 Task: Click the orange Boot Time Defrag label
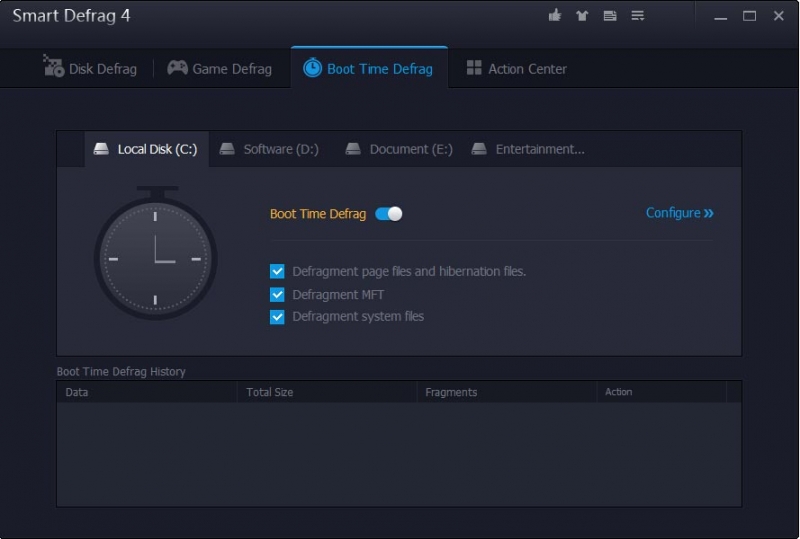318,214
